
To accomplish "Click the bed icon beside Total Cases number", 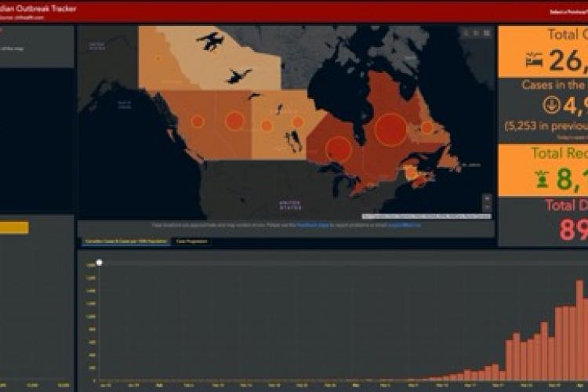I will click(534, 60).
